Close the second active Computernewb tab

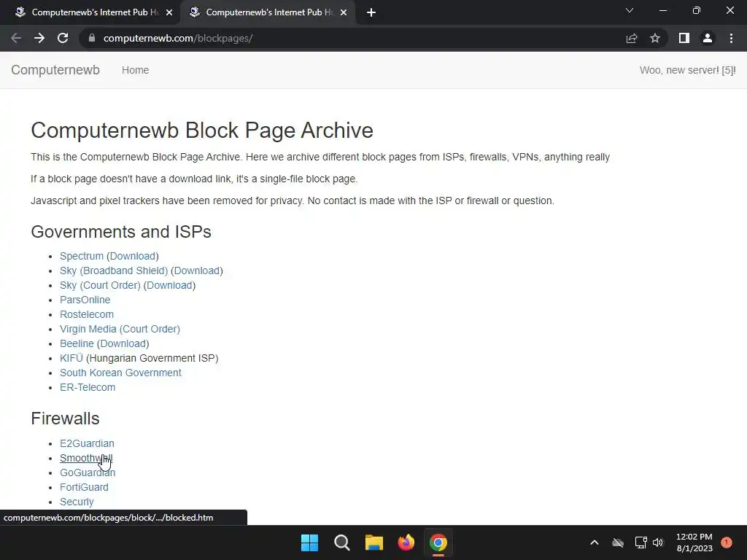344,12
